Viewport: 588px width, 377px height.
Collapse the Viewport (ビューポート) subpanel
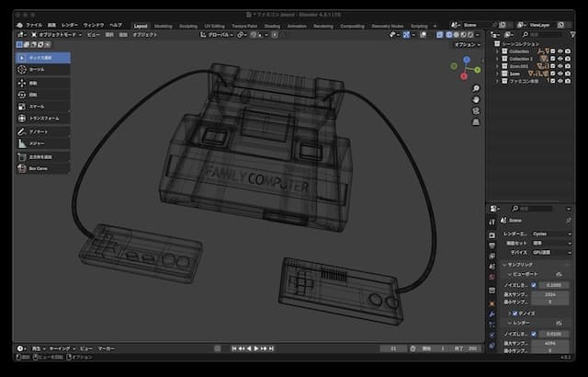(x=523, y=274)
